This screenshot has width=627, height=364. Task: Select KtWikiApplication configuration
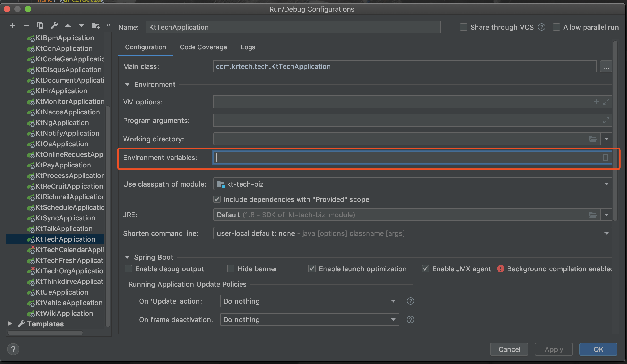(55, 313)
